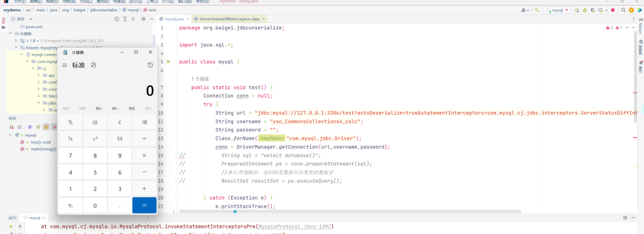Viewport: 644px width, 234px height.
Task: Rerun mysql using the green rerun icon
Action: 577,10
